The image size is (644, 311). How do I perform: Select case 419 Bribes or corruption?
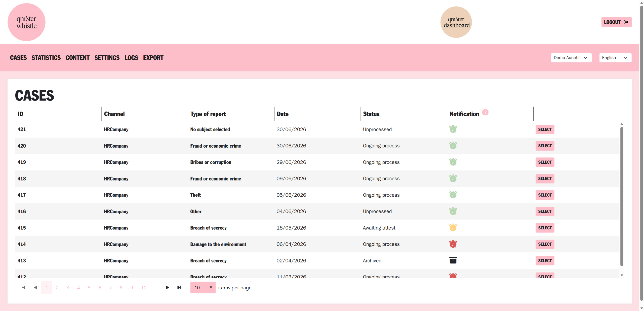point(545,162)
